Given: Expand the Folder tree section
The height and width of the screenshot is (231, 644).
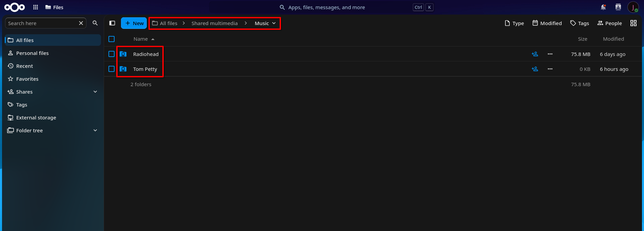Looking at the screenshot, I should click(x=95, y=130).
